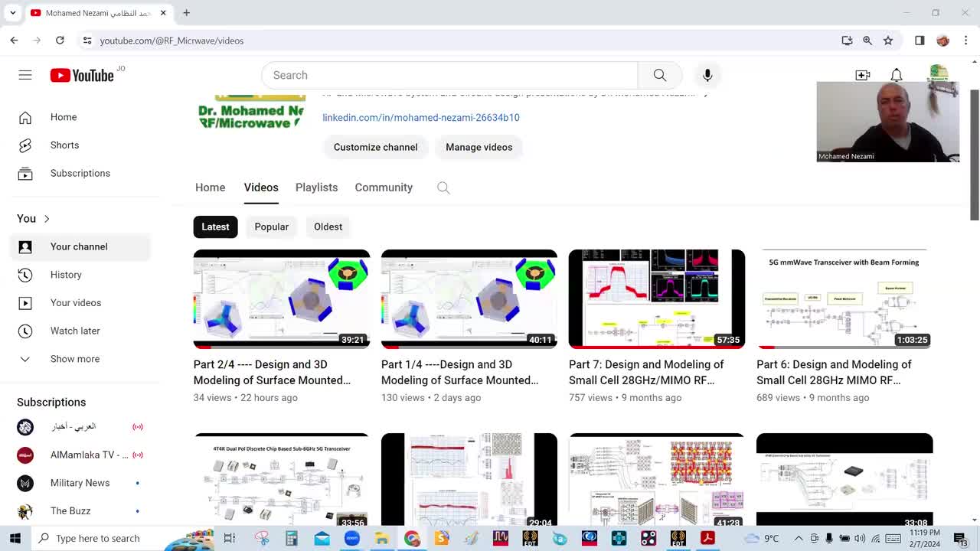Open the Windows Start menu
This screenshot has height=551, width=980.
pos(15,538)
